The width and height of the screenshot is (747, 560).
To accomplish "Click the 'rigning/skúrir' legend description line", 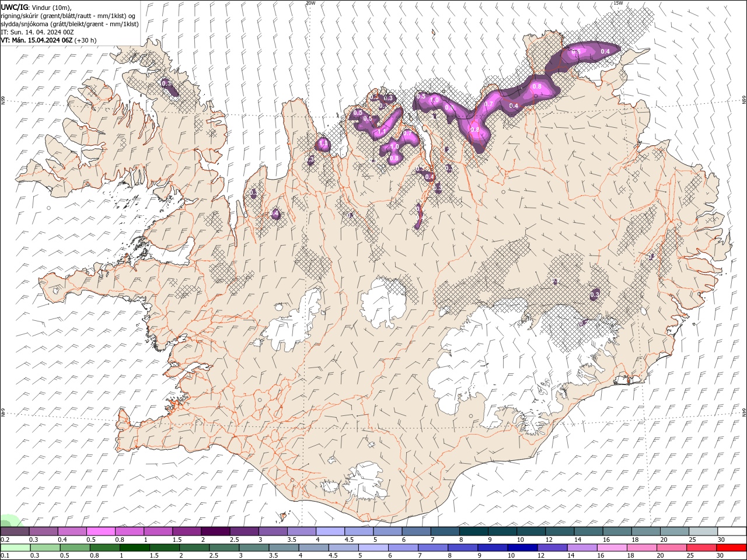I will 68,16.
